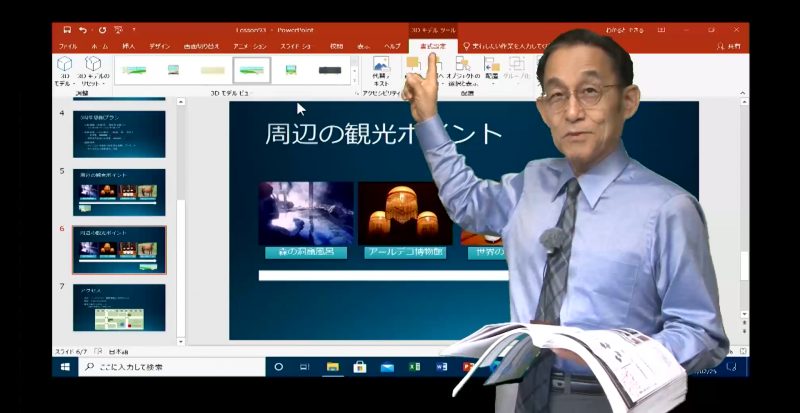Select the Art Deco lamps photo
800x413 pixels.
[x=405, y=213]
